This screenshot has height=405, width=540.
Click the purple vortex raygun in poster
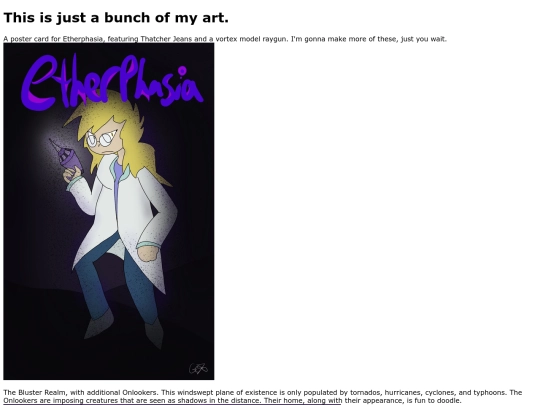click(x=68, y=157)
